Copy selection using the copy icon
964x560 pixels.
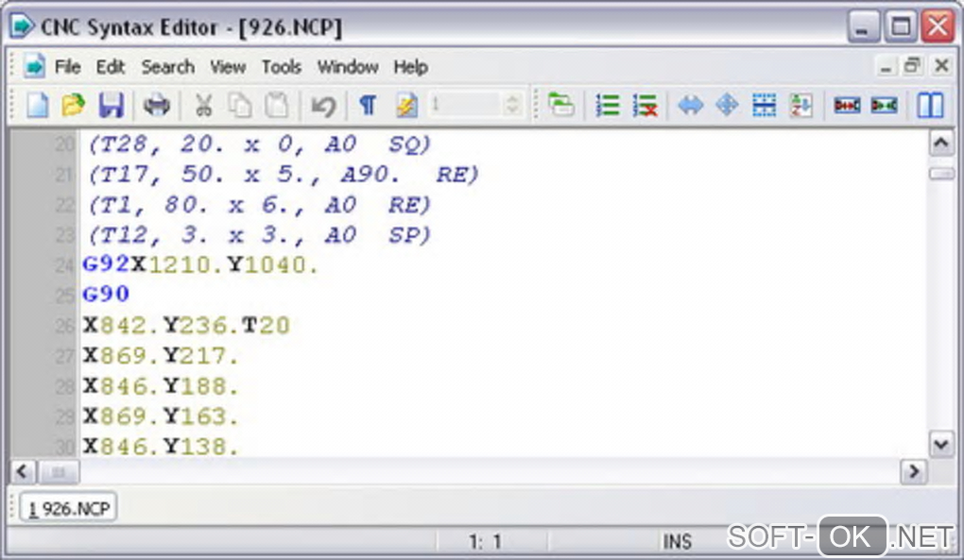click(240, 106)
